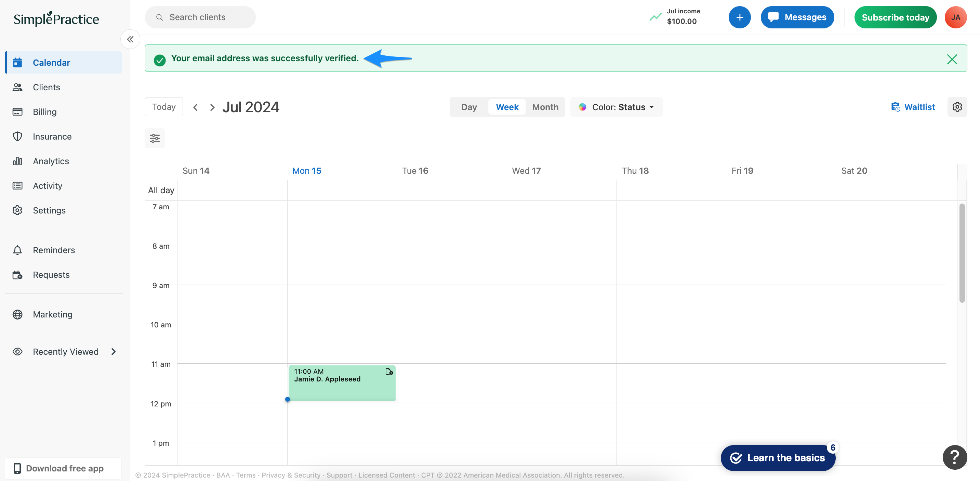Image resolution: width=980 pixels, height=481 pixels.
Task: Open the BAA footer link
Action: pos(223,475)
